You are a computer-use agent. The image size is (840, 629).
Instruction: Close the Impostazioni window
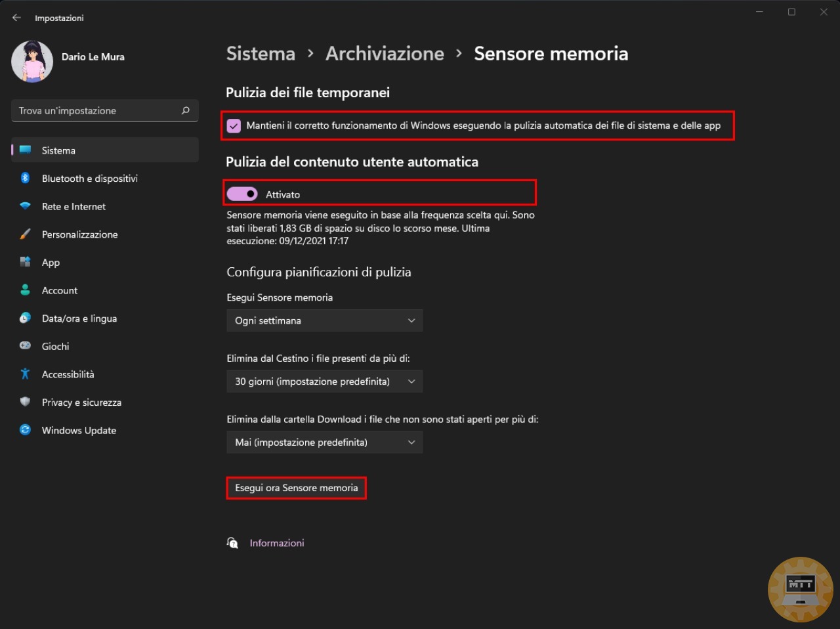(824, 12)
